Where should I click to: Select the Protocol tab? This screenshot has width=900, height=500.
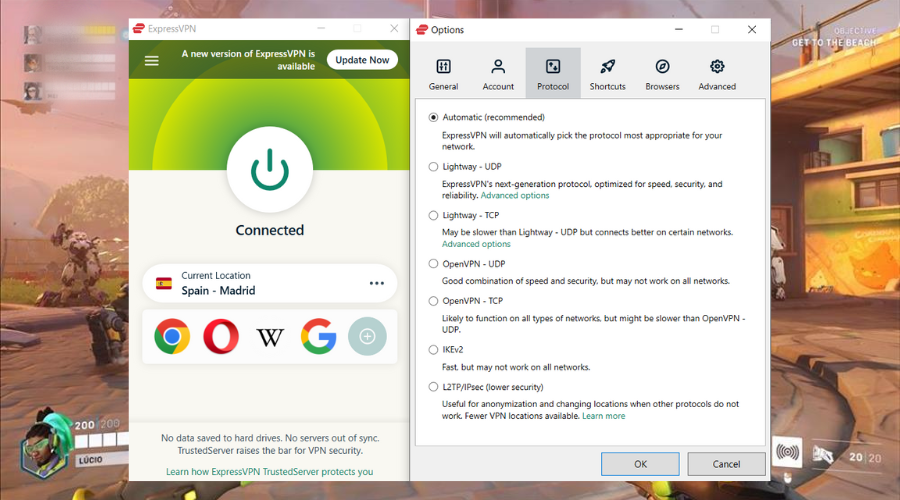553,74
